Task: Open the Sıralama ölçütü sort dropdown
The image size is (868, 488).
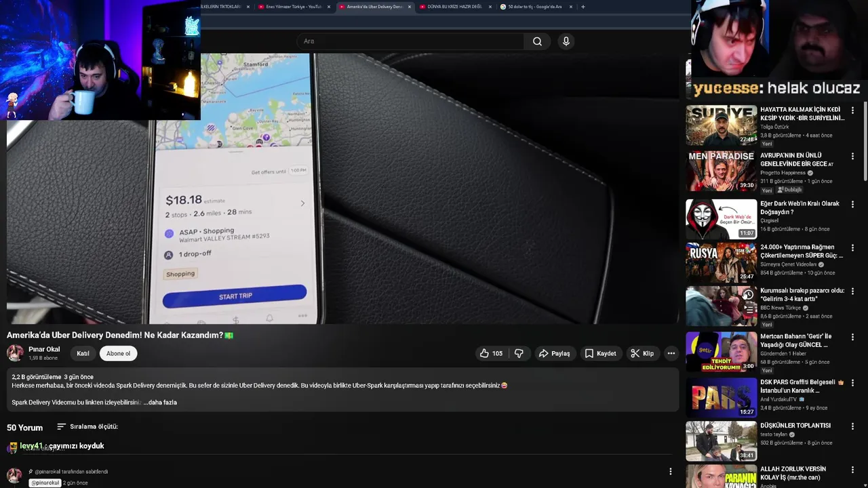Action: coord(87,427)
